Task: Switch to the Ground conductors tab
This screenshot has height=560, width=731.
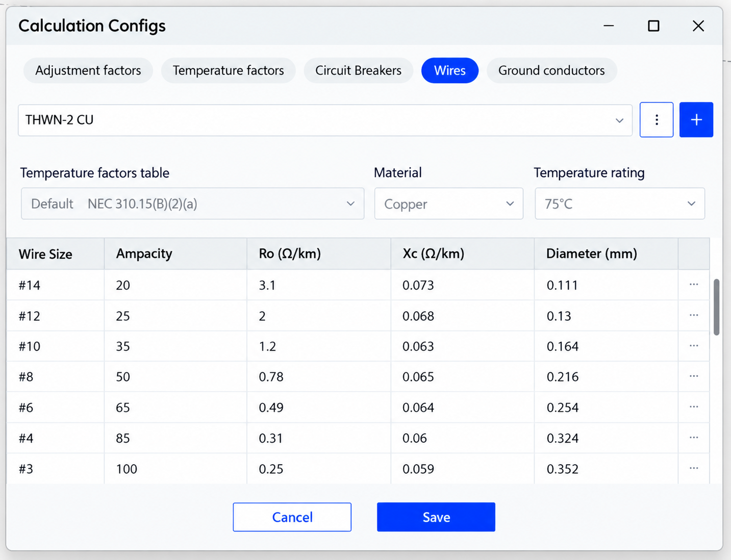Action: [x=551, y=70]
